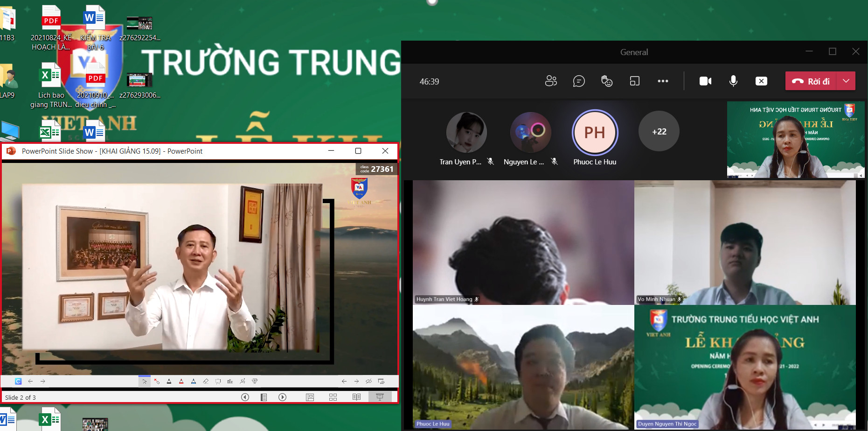Screen dimensions: 868x431
Task: Select the cursor pointer tool in slideshow
Action: pyautogui.click(x=144, y=381)
